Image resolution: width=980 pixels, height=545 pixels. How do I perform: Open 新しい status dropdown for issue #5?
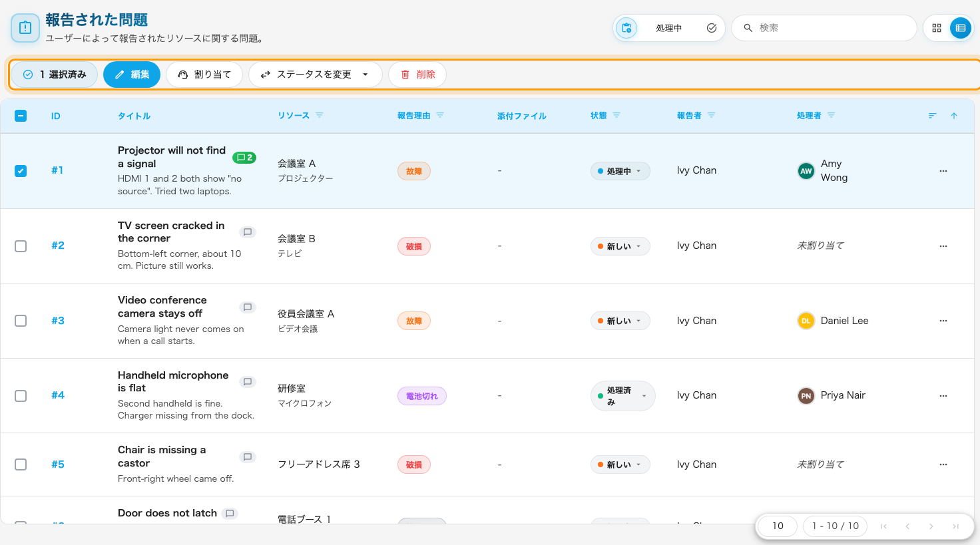pos(620,464)
